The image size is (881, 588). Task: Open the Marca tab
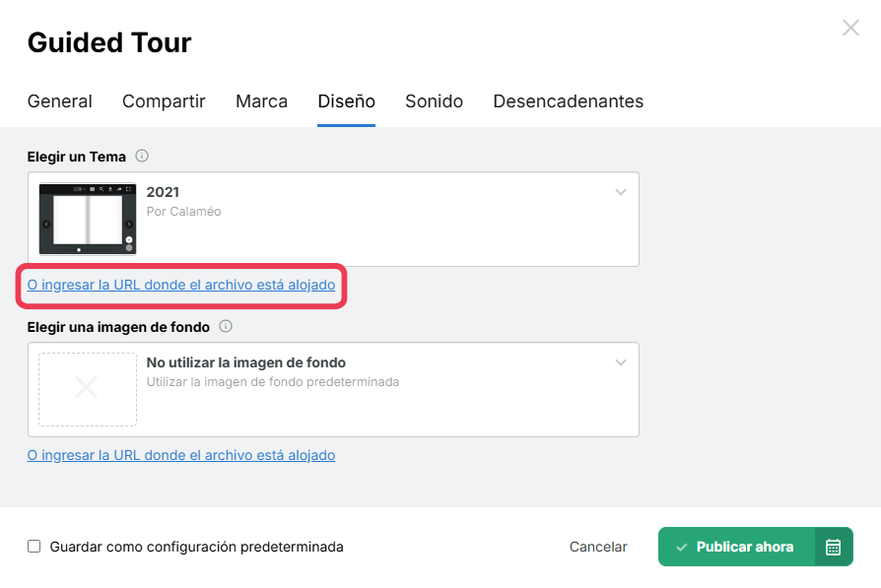[261, 101]
